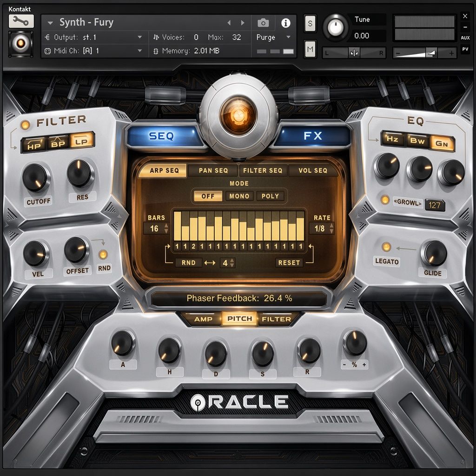Image resolution: width=476 pixels, height=476 pixels.
Task: Click the Max voices value 32
Action: (237, 37)
